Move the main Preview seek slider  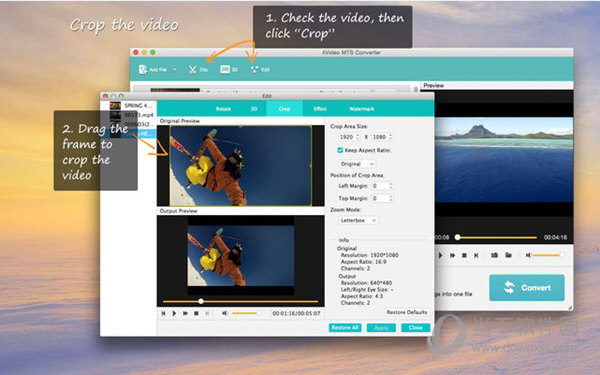[458, 237]
